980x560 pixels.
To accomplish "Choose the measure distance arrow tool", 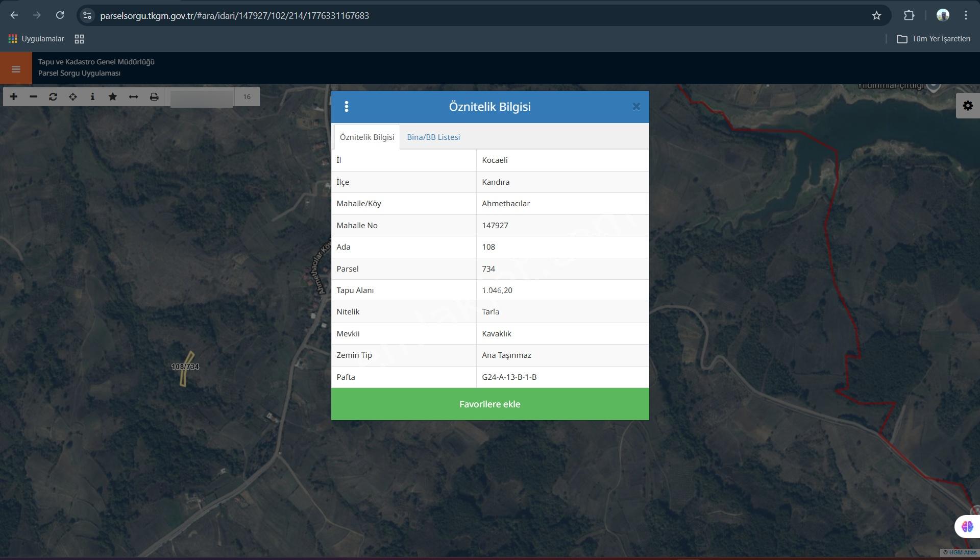I will (133, 97).
